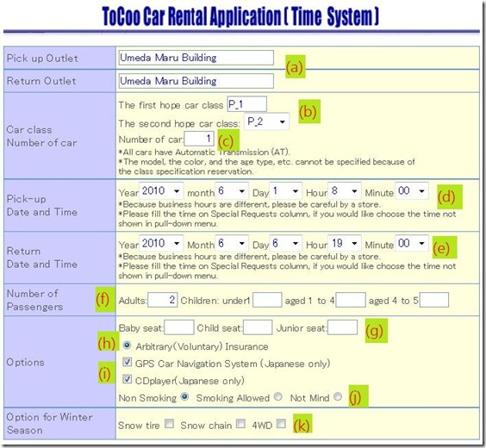486x448 pixels.
Task: Open the Pick-up Minute dropdown
Action: pyautogui.click(x=412, y=191)
